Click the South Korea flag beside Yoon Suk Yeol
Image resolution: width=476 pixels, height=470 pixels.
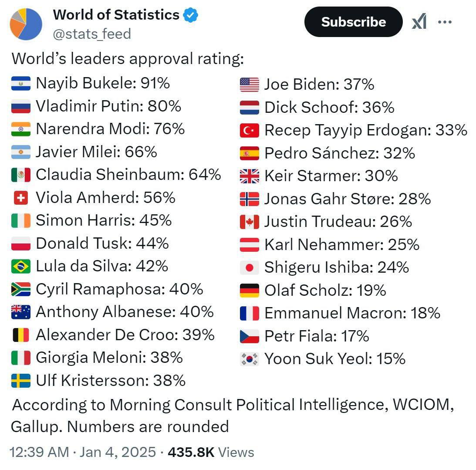(250, 359)
